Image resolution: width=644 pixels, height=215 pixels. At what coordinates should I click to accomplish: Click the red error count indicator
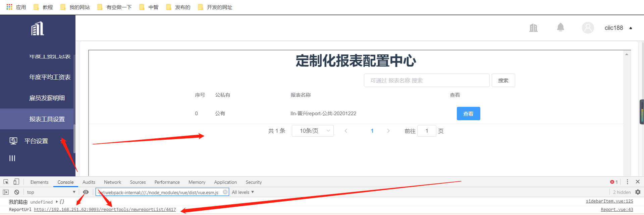coord(614,182)
